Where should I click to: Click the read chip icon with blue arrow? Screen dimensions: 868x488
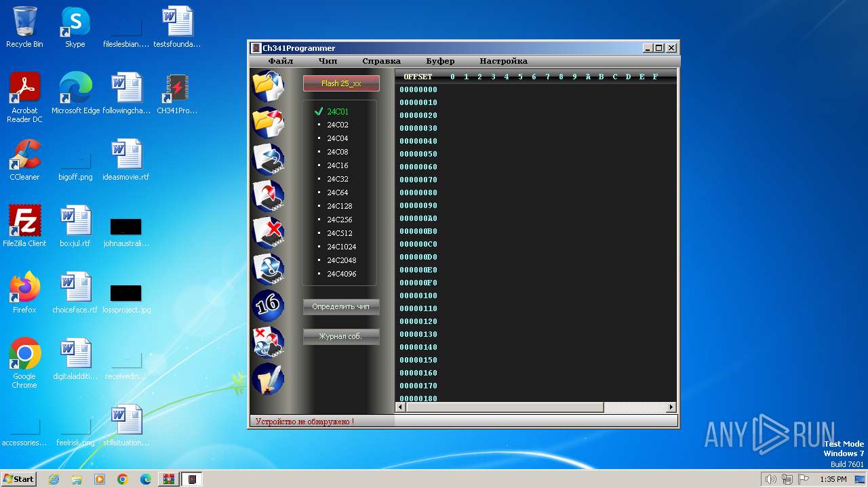[268, 159]
